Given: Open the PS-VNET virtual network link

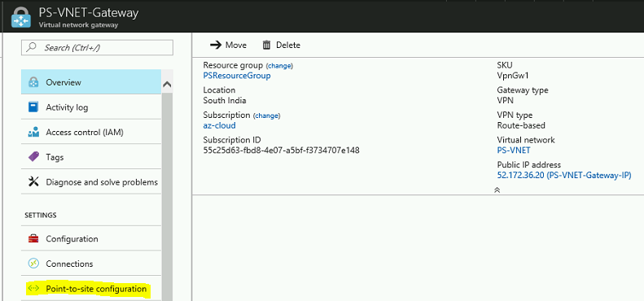Looking at the screenshot, I should [x=514, y=150].
